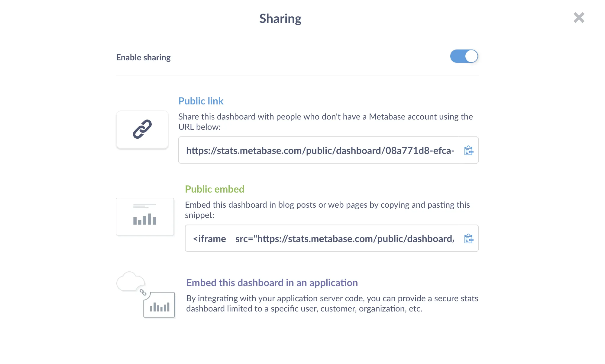This screenshot has height=364, width=605.
Task: Click the cloud shape in the embed illustration
Action: click(x=130, y=282)
